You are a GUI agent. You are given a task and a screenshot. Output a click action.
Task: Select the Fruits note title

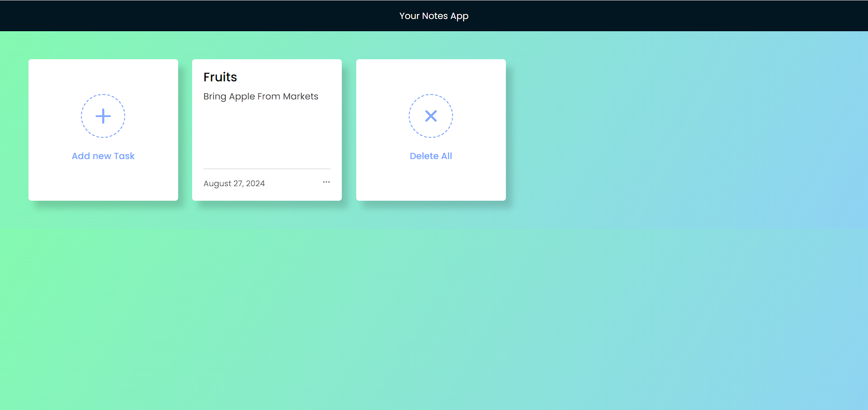click(x=220, y=77)
